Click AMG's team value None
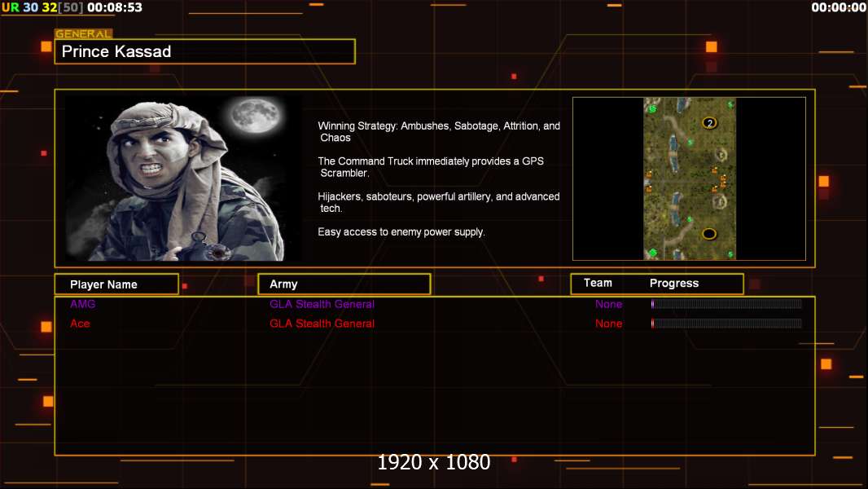 [608, 304]
